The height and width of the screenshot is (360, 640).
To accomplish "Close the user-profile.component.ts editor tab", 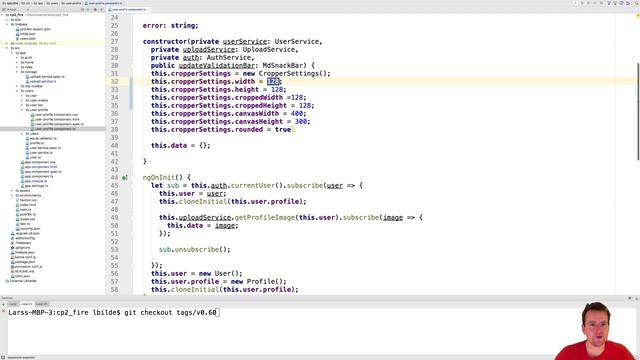I will (x=148, y=9).
